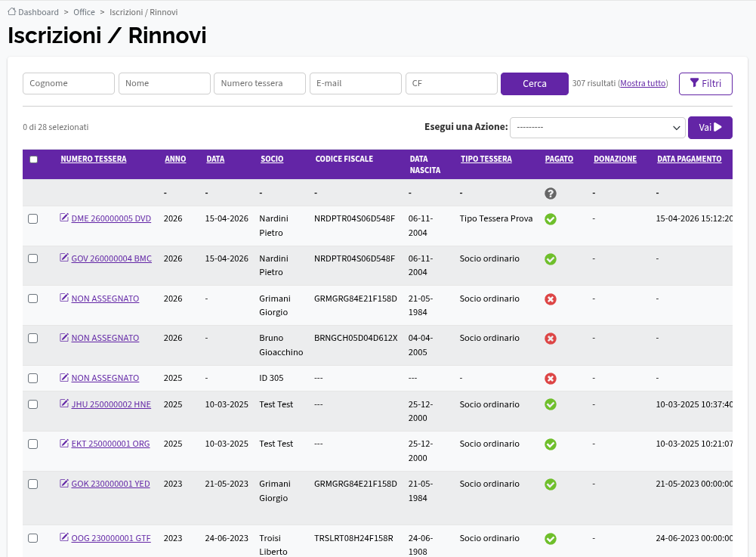Toggle the select-all checkbox in the table header
Screen dimensions: 756x557
[x=34, y=159]
